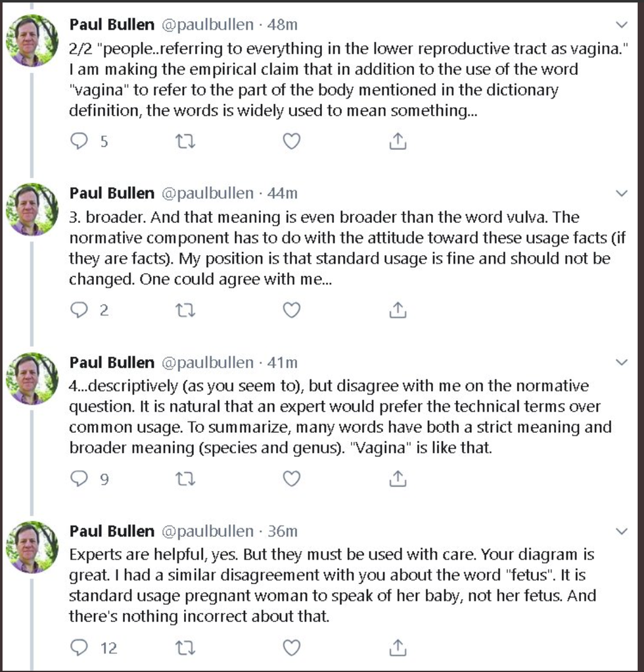This screenshot has width=644, height=672.
Task: Like the tweet about experts being helpful
Action: click(290, 648)
